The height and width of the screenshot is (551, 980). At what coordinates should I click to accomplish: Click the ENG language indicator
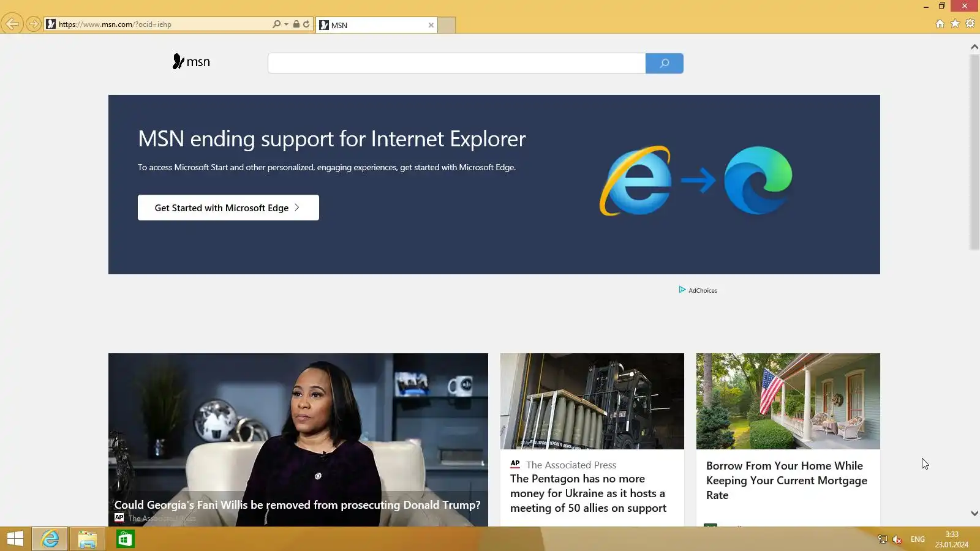(x=918, y=539)
